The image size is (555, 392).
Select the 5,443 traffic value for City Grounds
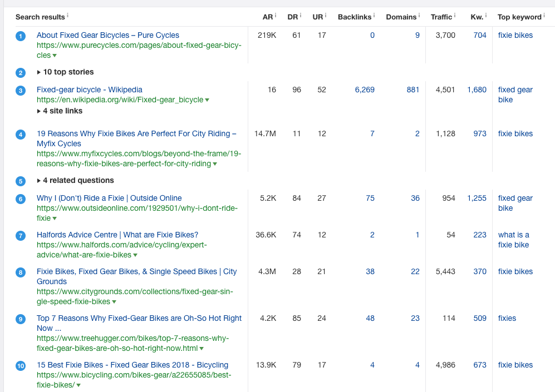click(446, 271)
